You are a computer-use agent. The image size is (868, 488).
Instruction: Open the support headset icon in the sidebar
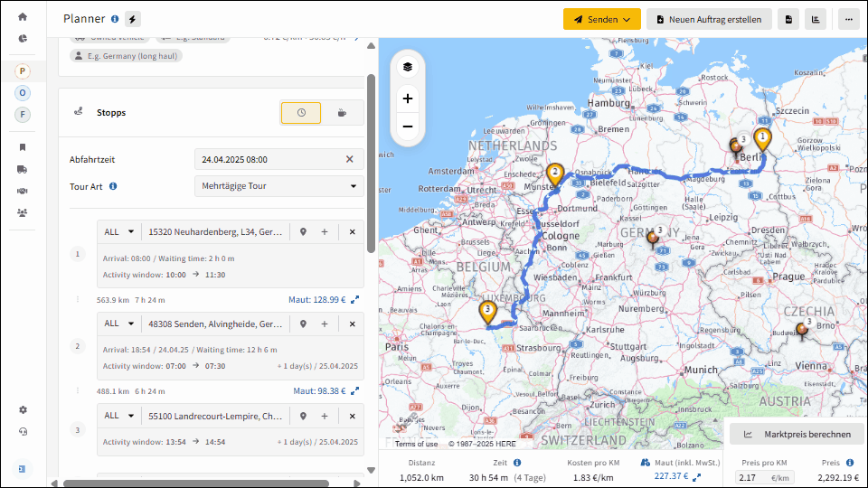[x=22, y=432]
